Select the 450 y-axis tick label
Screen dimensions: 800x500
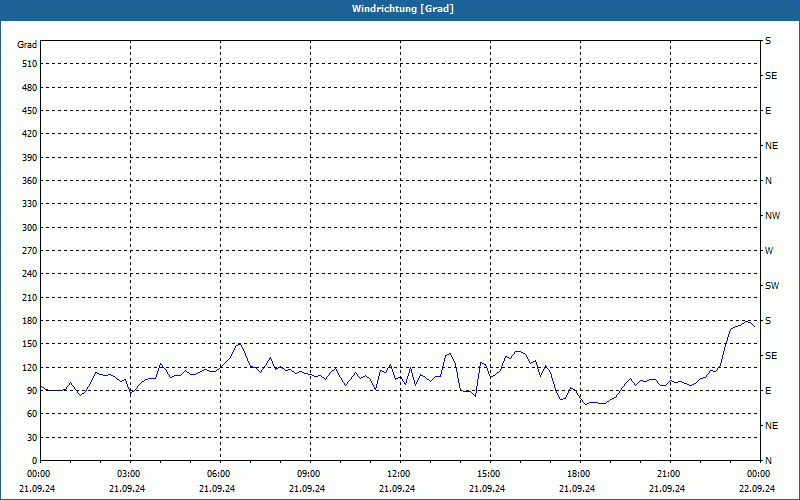(30, 111)
